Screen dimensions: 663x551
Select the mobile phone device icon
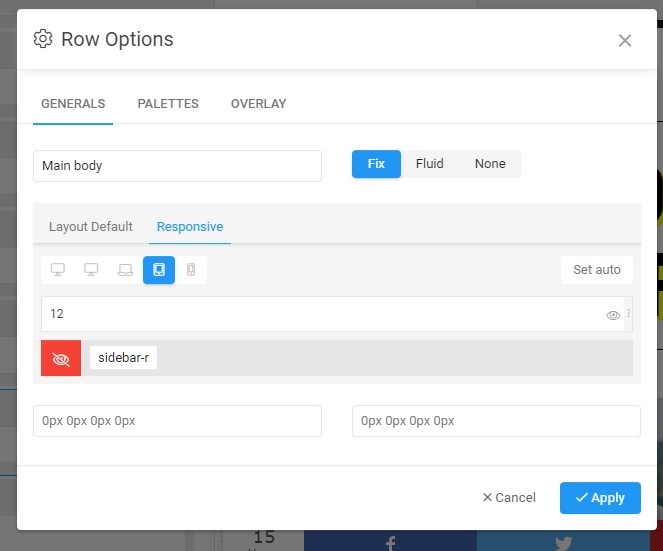191,270
